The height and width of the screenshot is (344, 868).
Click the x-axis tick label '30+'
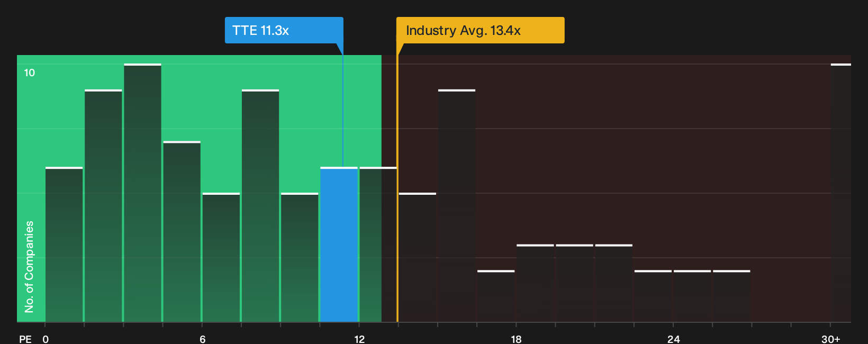pyautogui.click(x=830, y=339)
